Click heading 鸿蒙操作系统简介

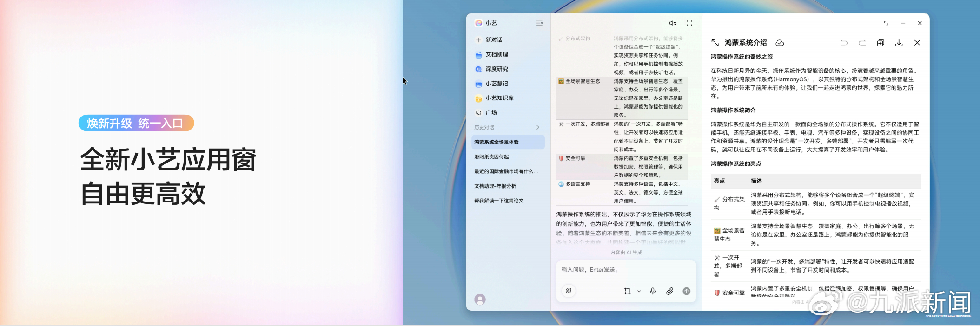[x=733, y=110]
